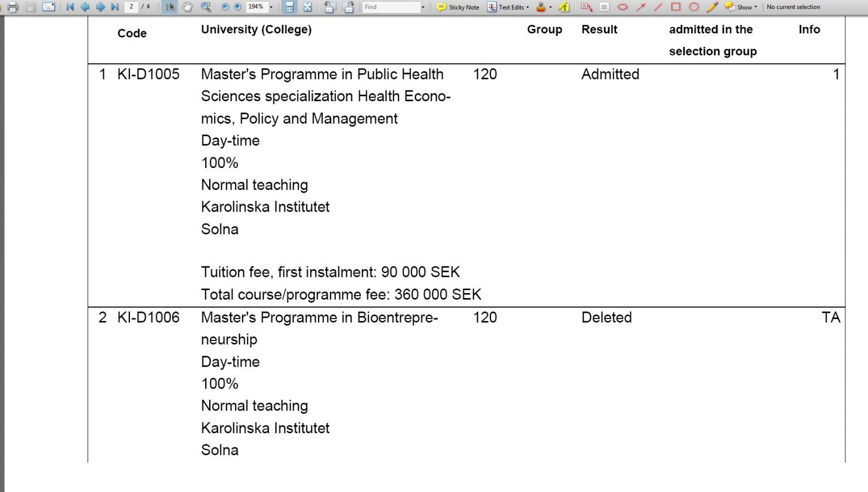The image size is (868, 492).
Task: Go to the previous page arrow
Action: (x=85, y=7)
